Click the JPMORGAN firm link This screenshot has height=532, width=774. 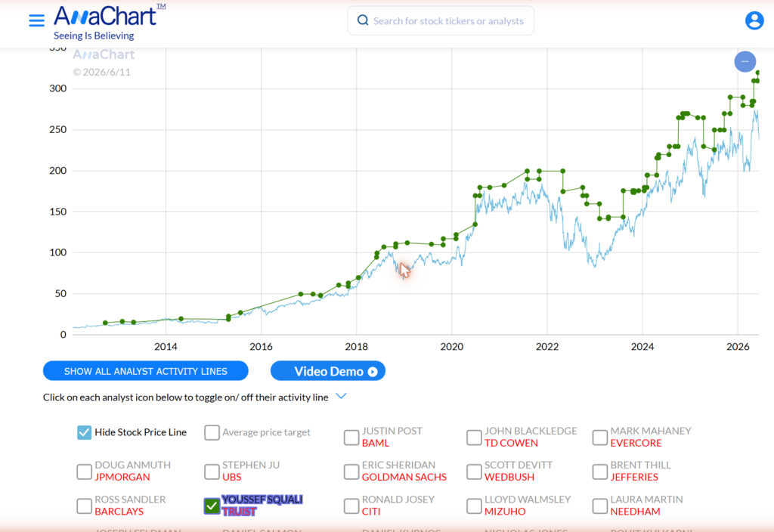coord(122,478)
